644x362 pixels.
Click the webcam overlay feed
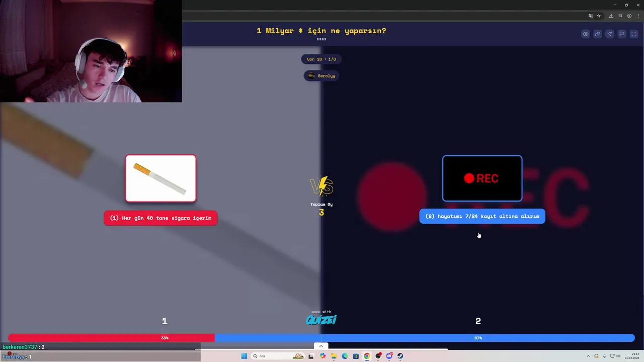(91, 51)
